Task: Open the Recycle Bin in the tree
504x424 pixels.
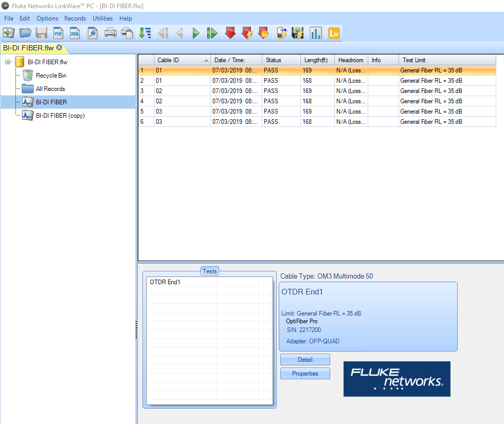Action: pos(51,76)
